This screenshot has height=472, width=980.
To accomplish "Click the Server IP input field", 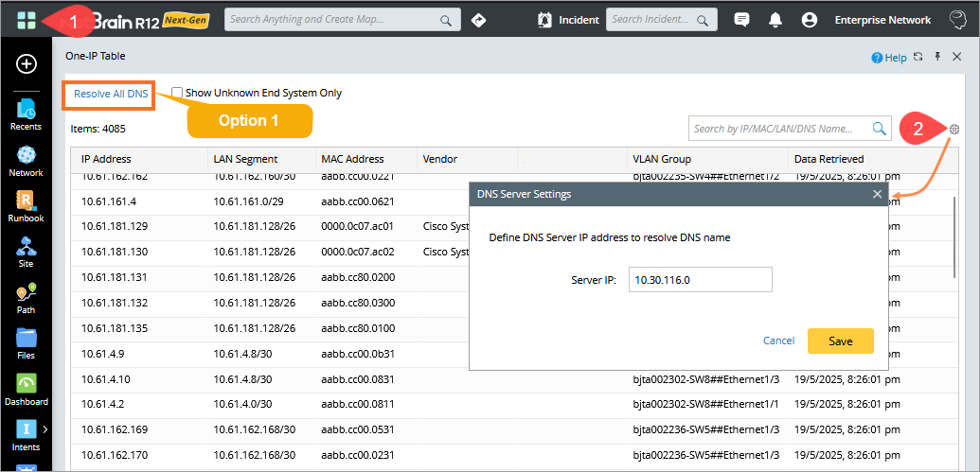I will (701, 280).
